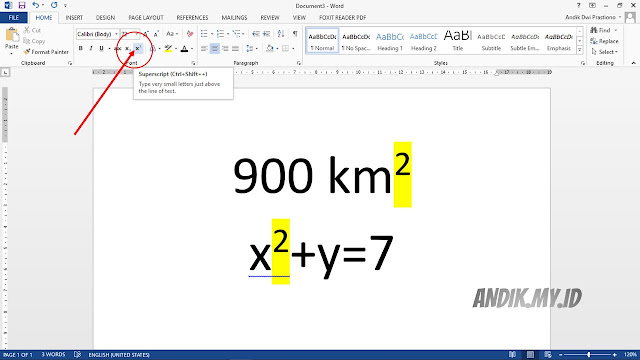640x360 pixels.
Task: Apply numbered list
Action: point(220,34)
